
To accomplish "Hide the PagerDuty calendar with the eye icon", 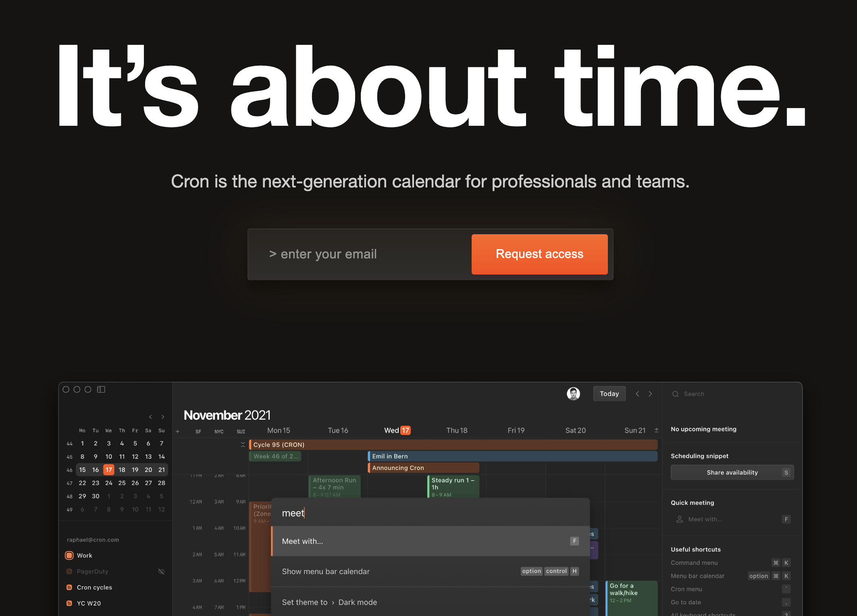I will coord(162,571).
